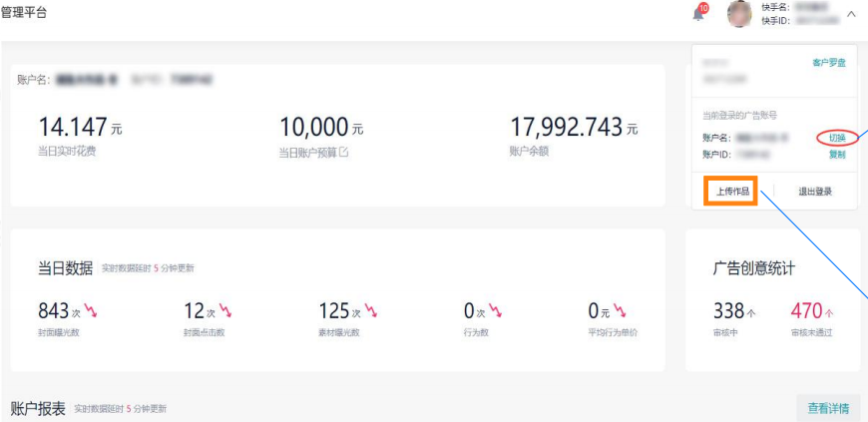Click the user profile avatar picture
This screenshot has width=868, height=422.
tap(739, 14)
